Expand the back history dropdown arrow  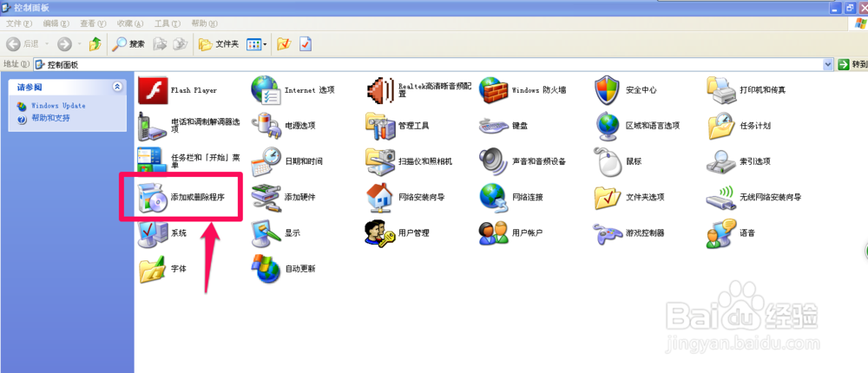pyautogui.click(x=47, y=44)
